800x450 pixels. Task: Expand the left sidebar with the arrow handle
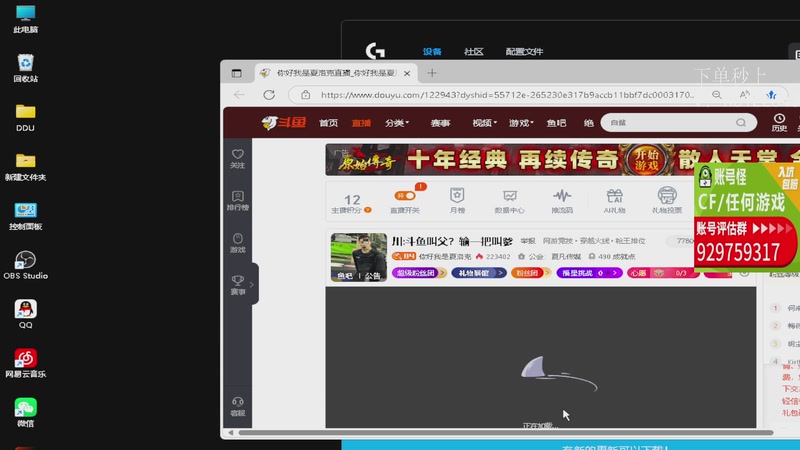[254, 285]
